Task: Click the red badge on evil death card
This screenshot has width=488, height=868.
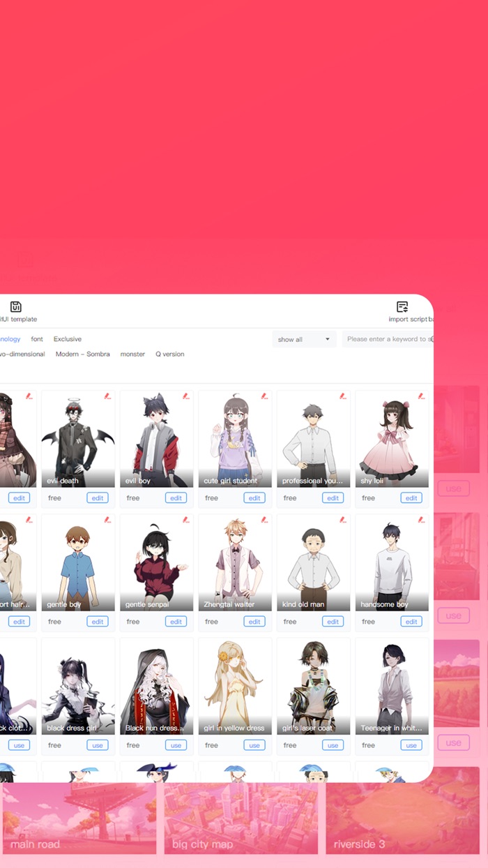Action: point(107,396)
